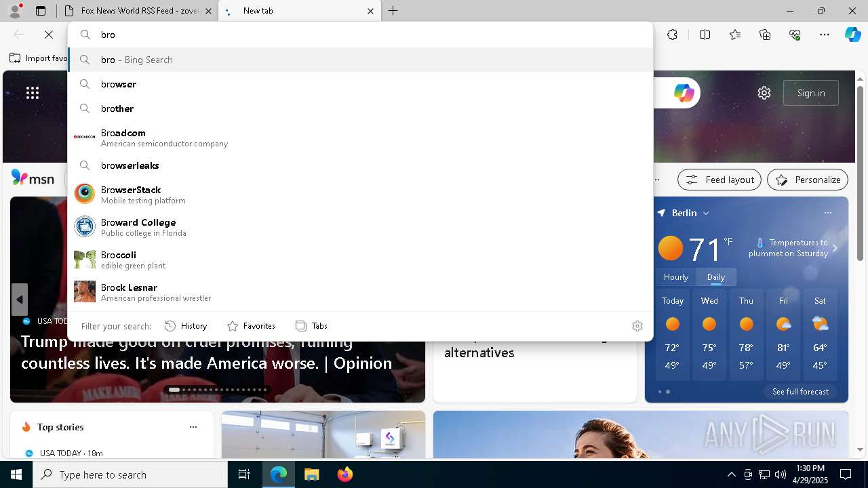Open the Collections icon

[765, 35]
